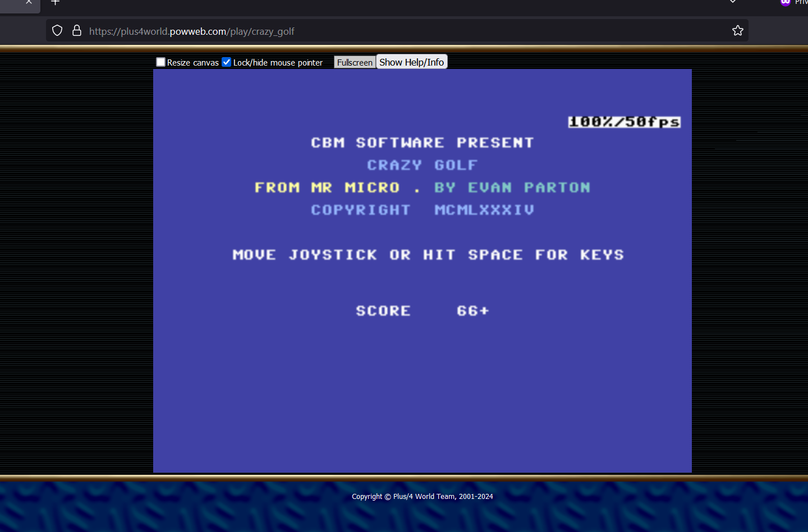Click the SCORE label in game
Screen dimensions: 808x532
[x=383, y=311]
